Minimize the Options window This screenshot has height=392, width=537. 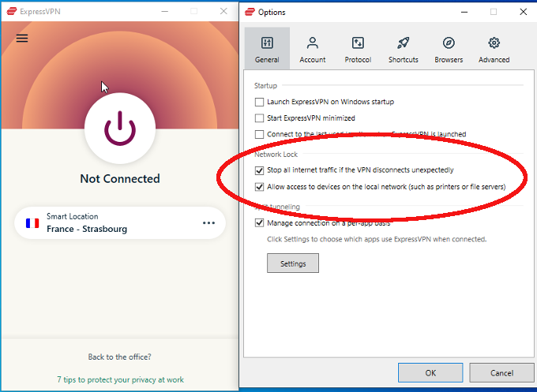pos(464,12)
